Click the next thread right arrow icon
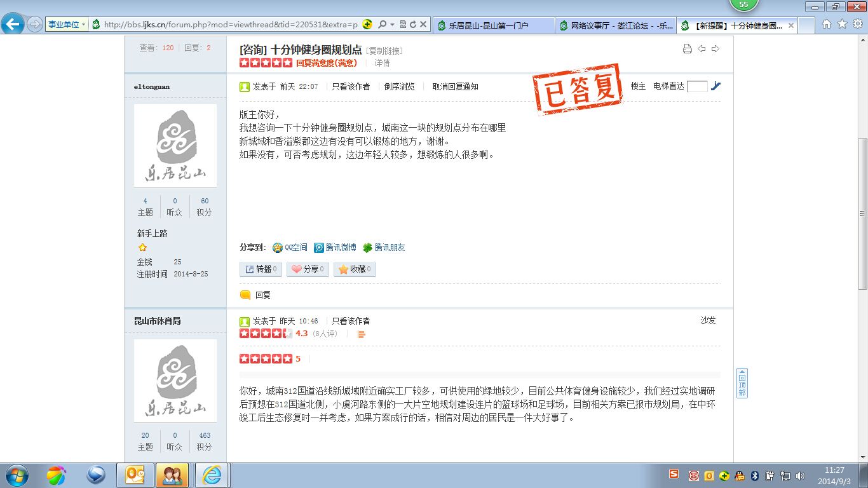 [x=715, y=49]
